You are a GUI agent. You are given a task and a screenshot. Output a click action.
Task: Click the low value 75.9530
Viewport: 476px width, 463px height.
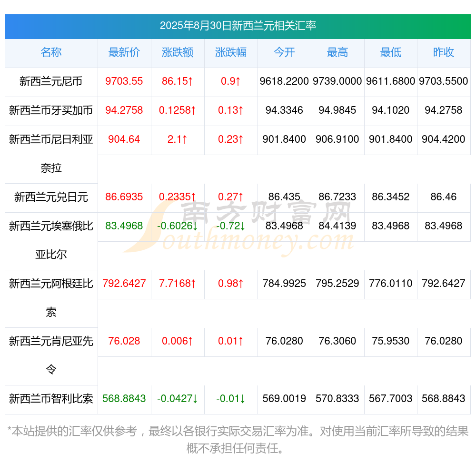pyautogui.click(x=391, y=341)
